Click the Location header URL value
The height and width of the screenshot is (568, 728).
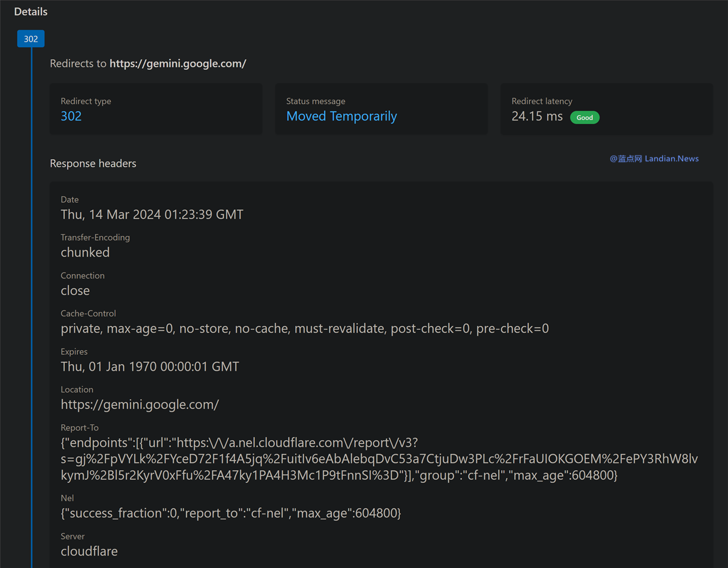(140, 405)
